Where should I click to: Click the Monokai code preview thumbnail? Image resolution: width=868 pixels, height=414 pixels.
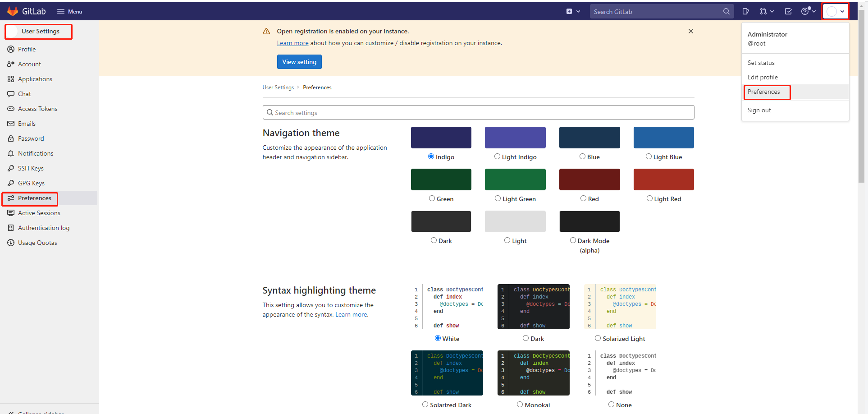pos(534,373)
